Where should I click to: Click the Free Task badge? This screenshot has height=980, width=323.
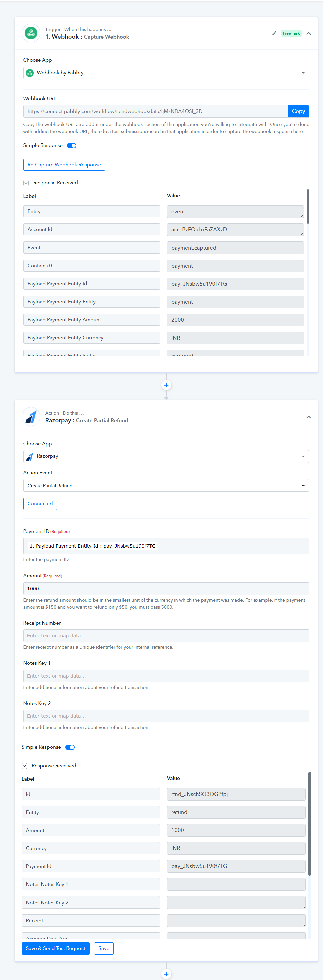[291, 33]
